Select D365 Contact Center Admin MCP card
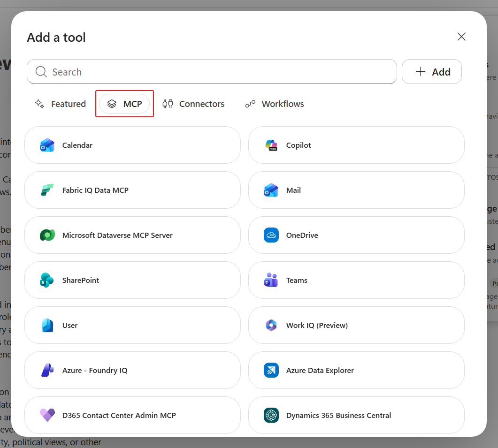 tap(132, 415)
